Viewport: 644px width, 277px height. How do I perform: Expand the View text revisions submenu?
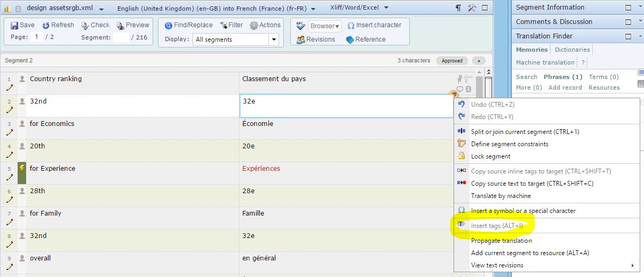tap(633, 265)
